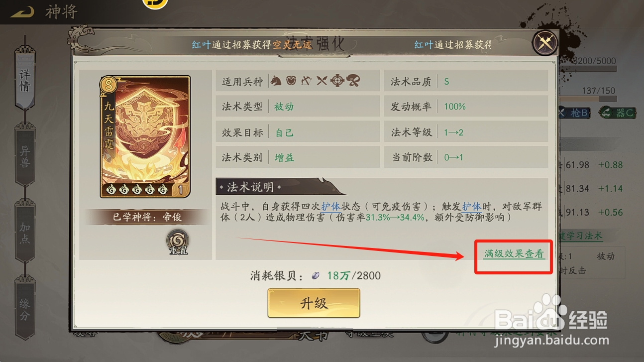The width and height of the screenshot is (644, 362).
Task: Select the 九天雷霆 spell card
Action: coord(145,136)
